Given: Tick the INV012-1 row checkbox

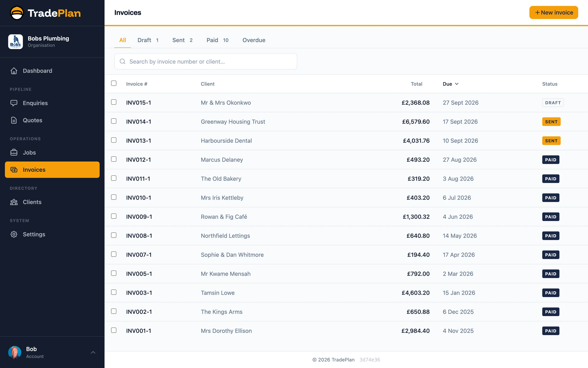Looking at the screenshot, I should click(114, 159).
